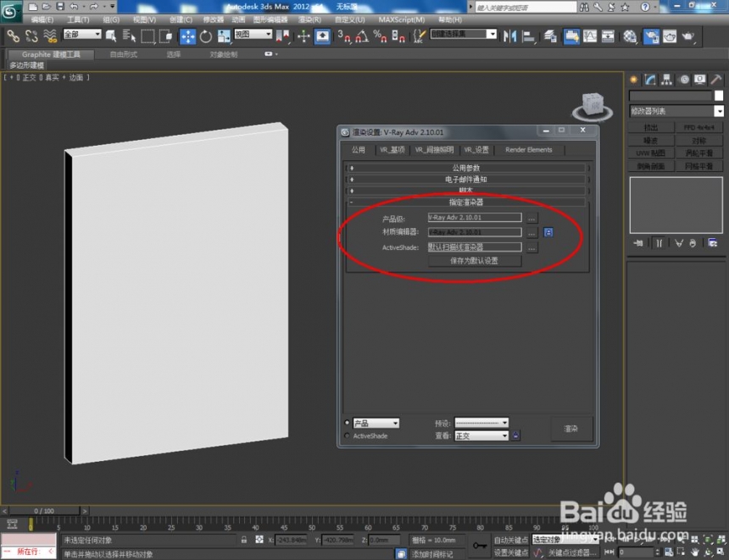Open the selection filter 全部 dropdown
Image resolution: width=729 pixels, height=560 pixels.
pyautogui.click(x=82, y=34)
